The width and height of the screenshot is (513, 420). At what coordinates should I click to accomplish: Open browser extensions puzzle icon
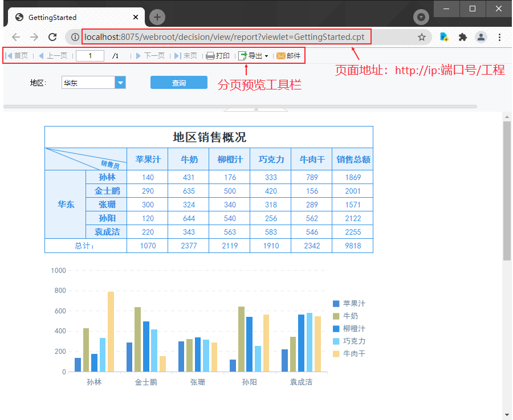[462, 37]
